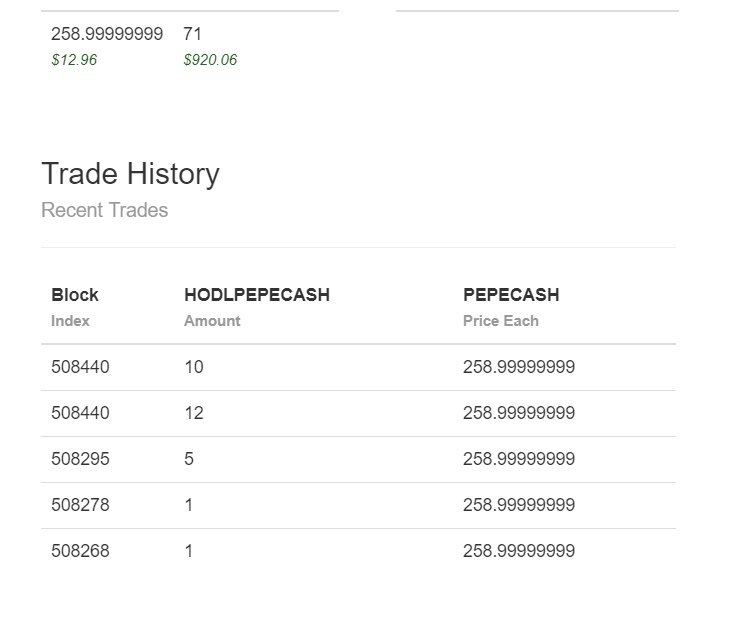Click the green $920.06 total
Viewport: 729px width, 643px height.
pyautogui.click(x=210, y=60)
